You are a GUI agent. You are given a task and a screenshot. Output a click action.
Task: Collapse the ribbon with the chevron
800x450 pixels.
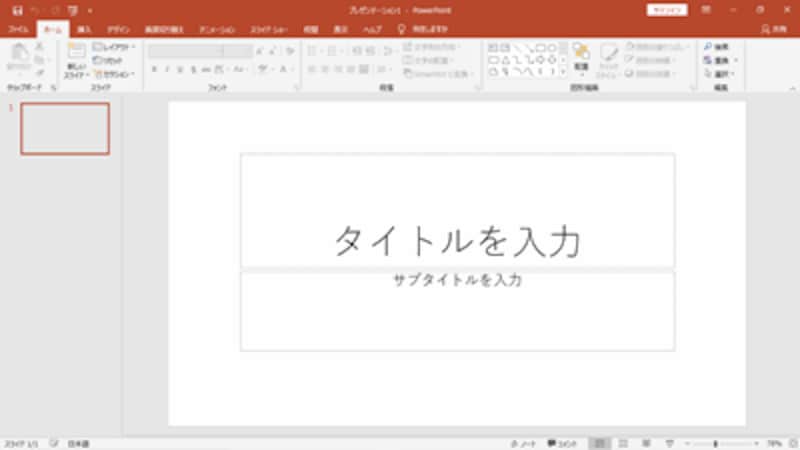pyautogui.click(x=792, y=88)
